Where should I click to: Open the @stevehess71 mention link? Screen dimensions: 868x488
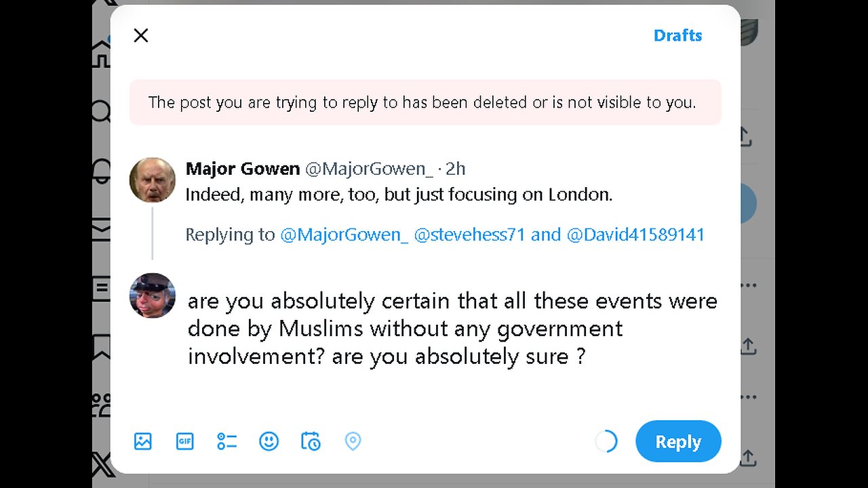pyautogui.click(x=469, y=235)
